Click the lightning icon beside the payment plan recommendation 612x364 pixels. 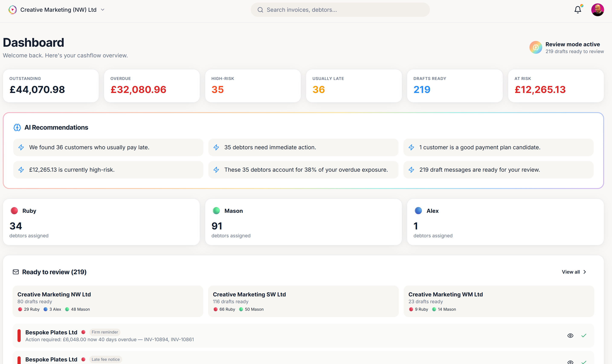coord(412,147)
